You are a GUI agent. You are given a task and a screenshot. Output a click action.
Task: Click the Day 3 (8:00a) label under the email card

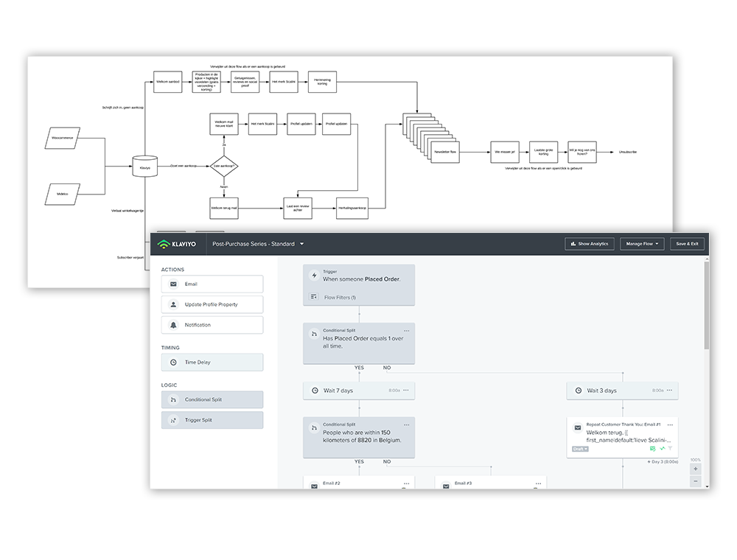tap(663, 462)
